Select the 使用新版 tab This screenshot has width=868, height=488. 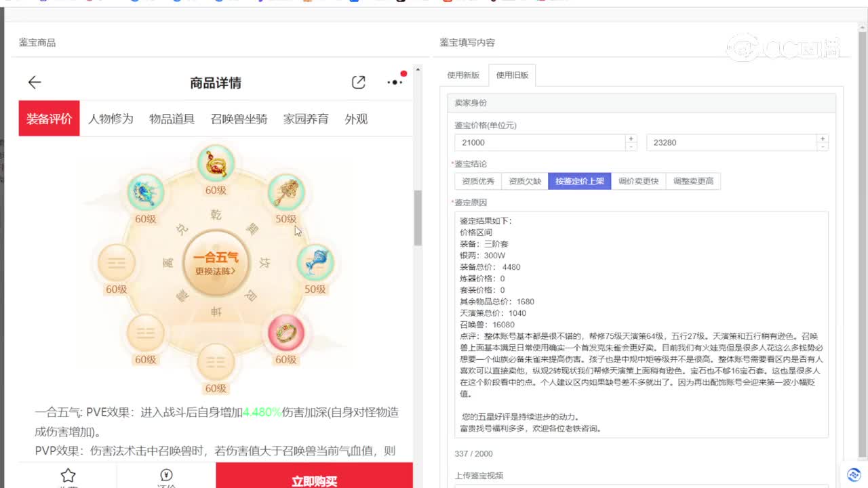(x=464, y=75)
